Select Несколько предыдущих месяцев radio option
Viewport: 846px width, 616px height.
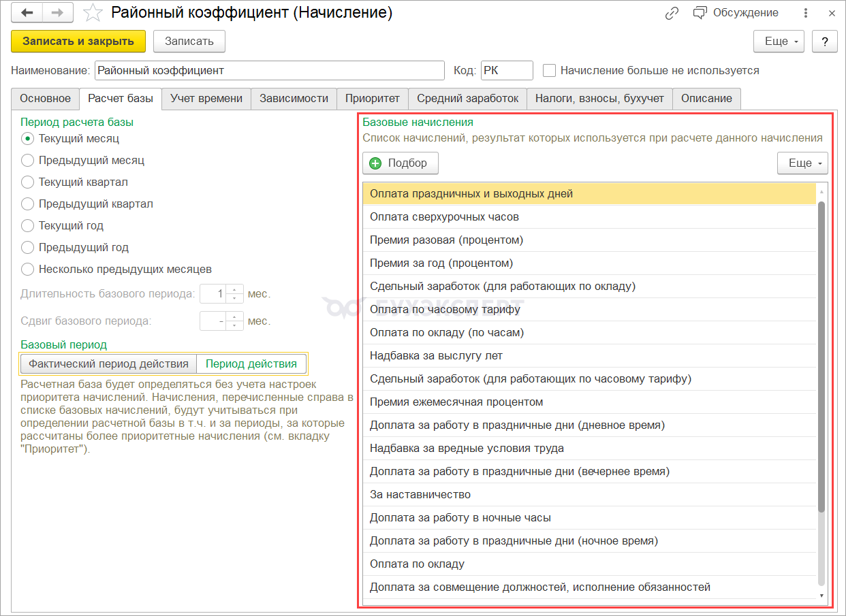[x=28, y=270]
